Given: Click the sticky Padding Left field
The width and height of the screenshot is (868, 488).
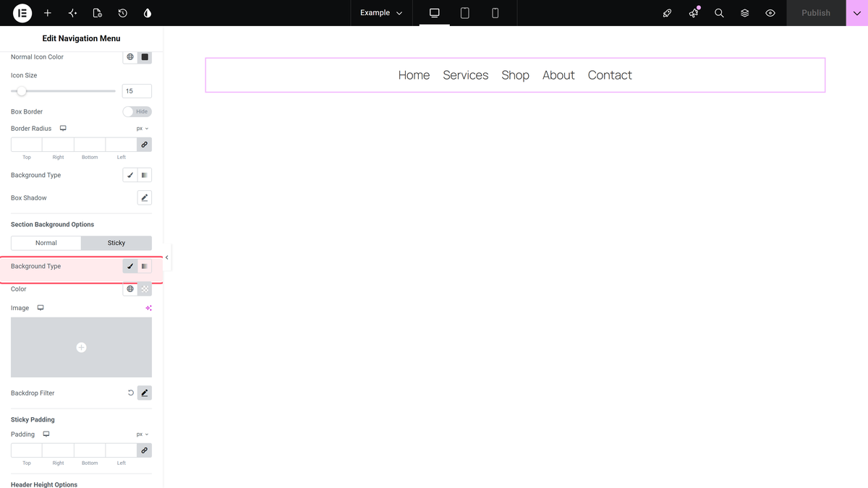Looking at the screenshot, I should point(122,450).
